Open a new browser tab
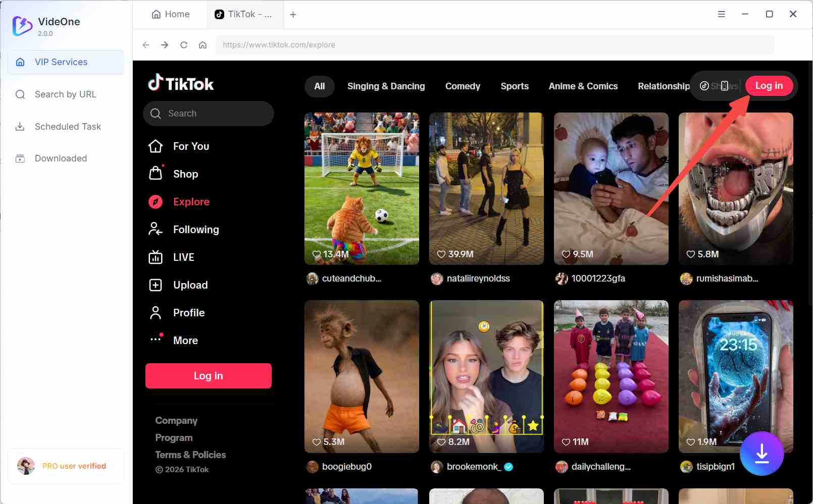 click(x=293, y=14)
